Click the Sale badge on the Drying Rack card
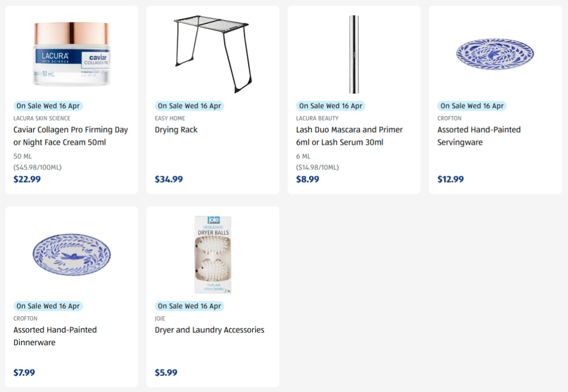The width and height of the screenshot is (568, 392). [189, 106]
